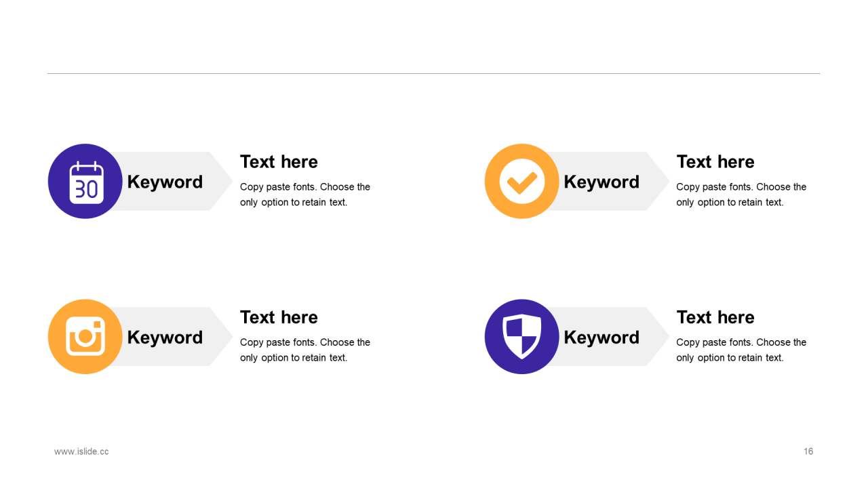Click the 'Text here' heading next to the camera arrow
This screenshot has width=868, height=488.
[279, 317]
